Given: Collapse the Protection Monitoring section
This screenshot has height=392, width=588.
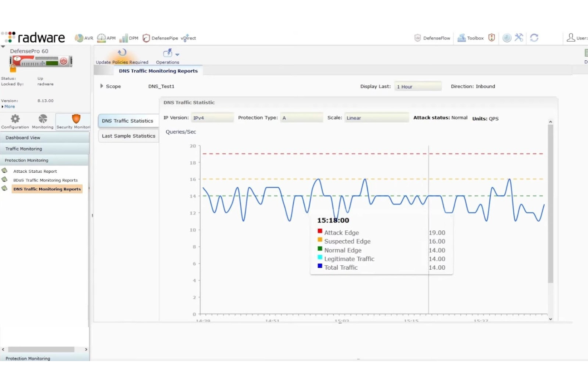Looking at the screenshot, I should 44,160.
